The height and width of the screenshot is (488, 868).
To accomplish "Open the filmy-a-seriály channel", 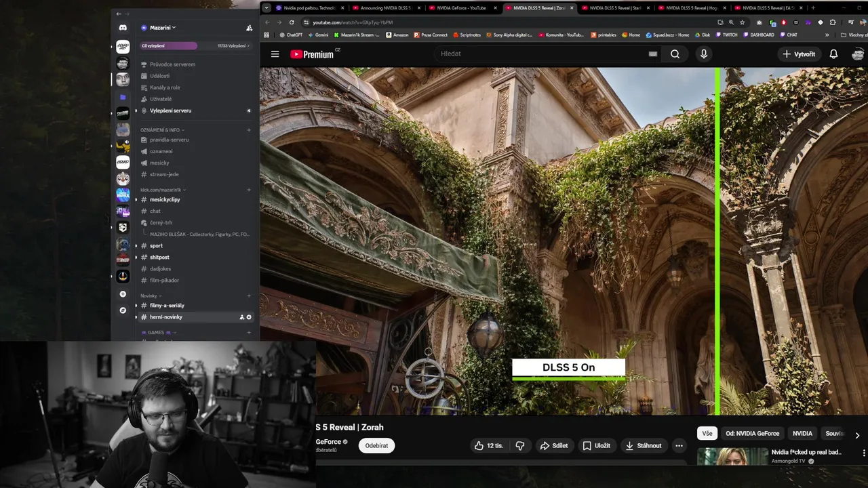I will point(167,305).
